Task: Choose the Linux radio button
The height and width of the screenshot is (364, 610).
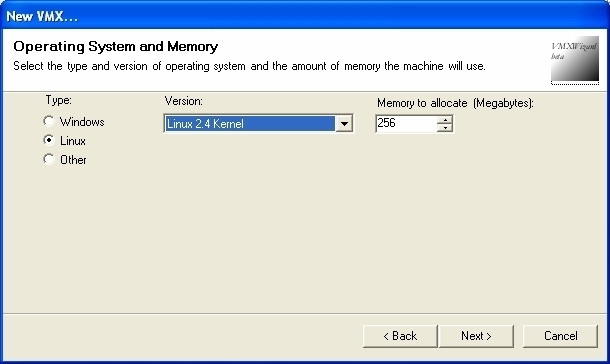Action: click(49, 140)
